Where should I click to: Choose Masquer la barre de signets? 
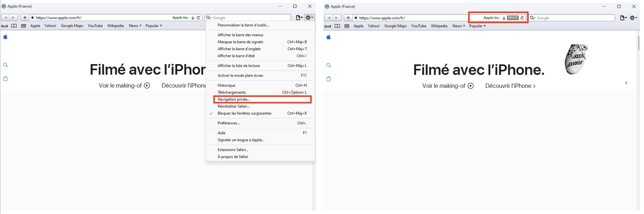(260, 42)
